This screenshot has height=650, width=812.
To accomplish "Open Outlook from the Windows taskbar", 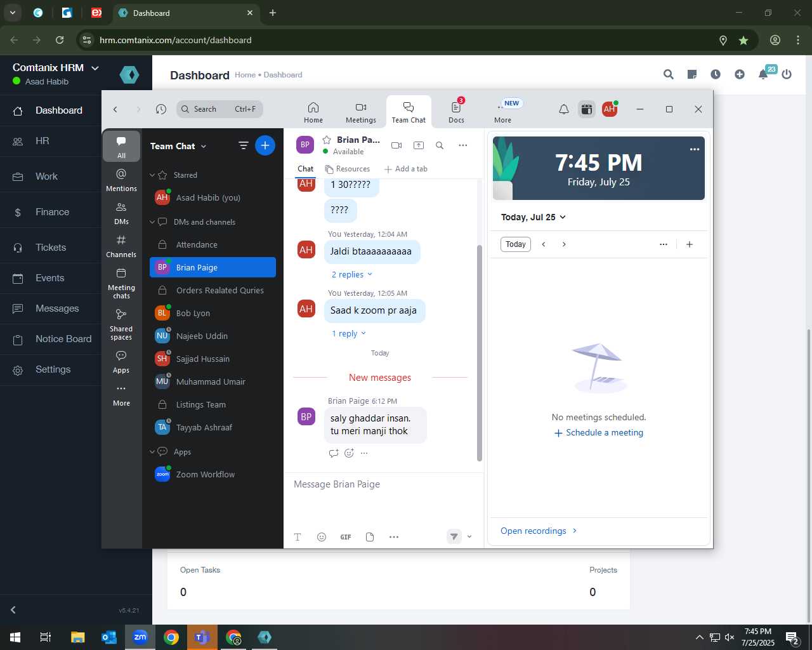I will pos(109,637).
